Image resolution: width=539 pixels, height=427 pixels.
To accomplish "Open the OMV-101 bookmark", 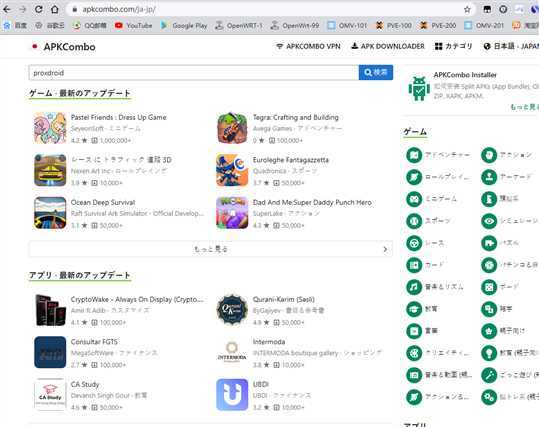I will click(x=347, y=25).
